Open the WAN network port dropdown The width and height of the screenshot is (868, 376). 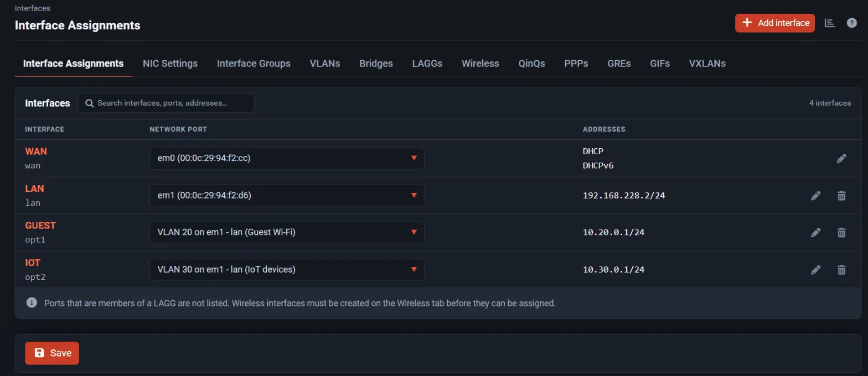tap(287, 158)
